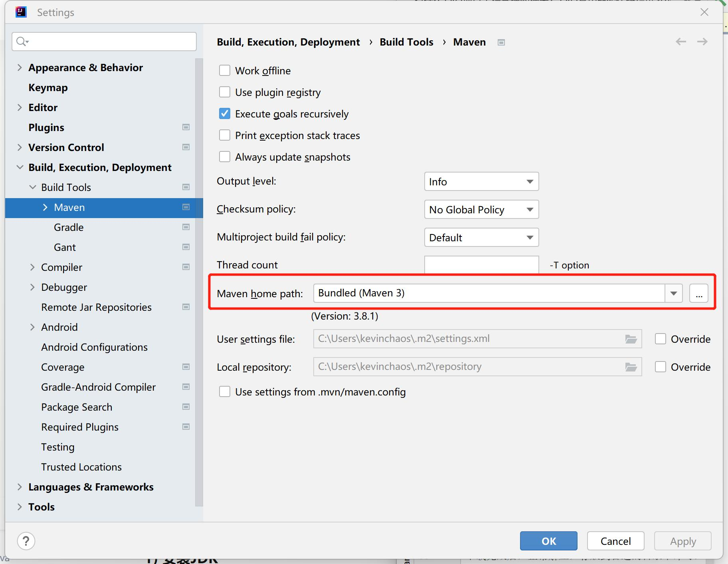Screen dimensions: 728x564
Task: Check Override for Local repository
Action: (x=661, y=367)
